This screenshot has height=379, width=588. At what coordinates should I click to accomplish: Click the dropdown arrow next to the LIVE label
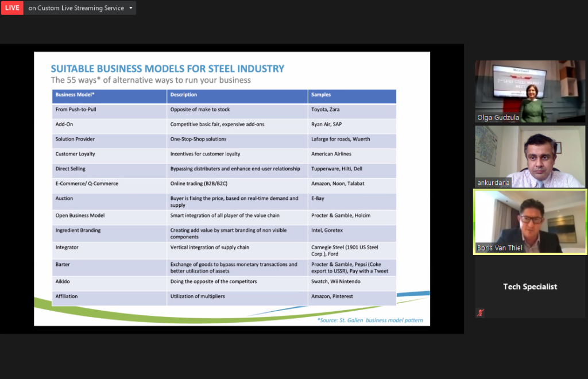[x=131, y=8]
